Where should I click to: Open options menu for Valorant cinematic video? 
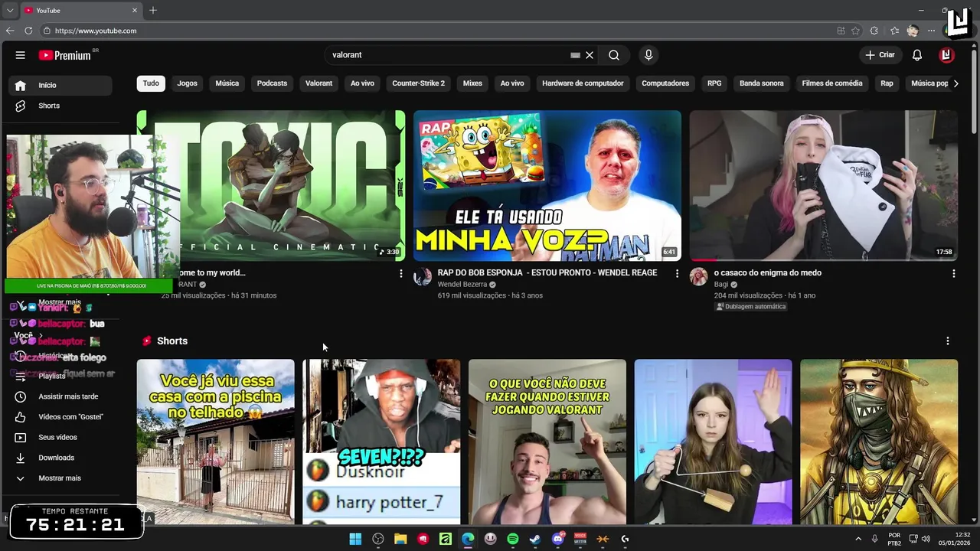click(x=400, y=273)
